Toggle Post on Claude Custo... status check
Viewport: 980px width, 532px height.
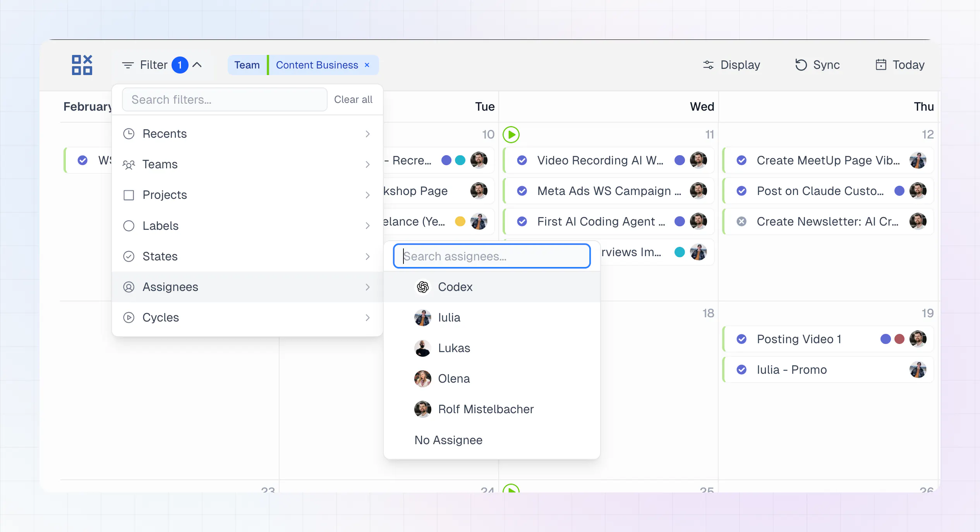pos(741,191)
